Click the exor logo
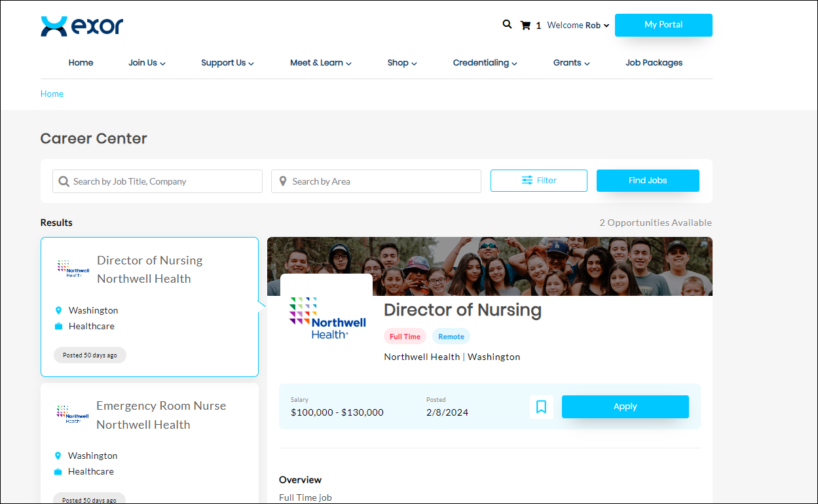This screenshot has height=504, width=818. pos(82,26)
